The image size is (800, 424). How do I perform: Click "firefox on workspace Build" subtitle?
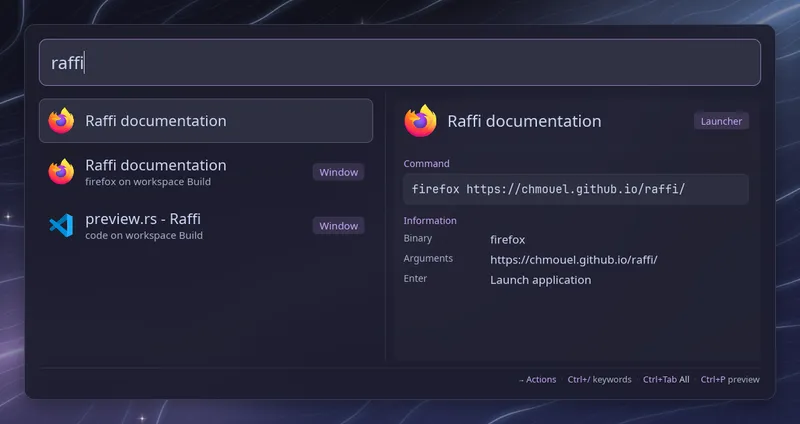click(x=147, y=182)
